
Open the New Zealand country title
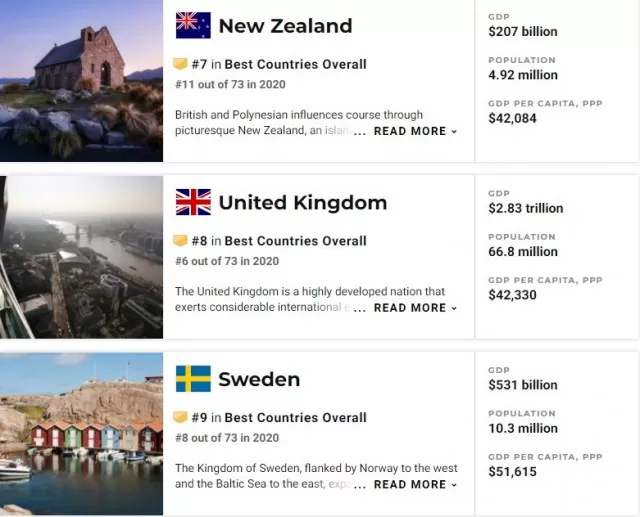[x=285, y=26]
